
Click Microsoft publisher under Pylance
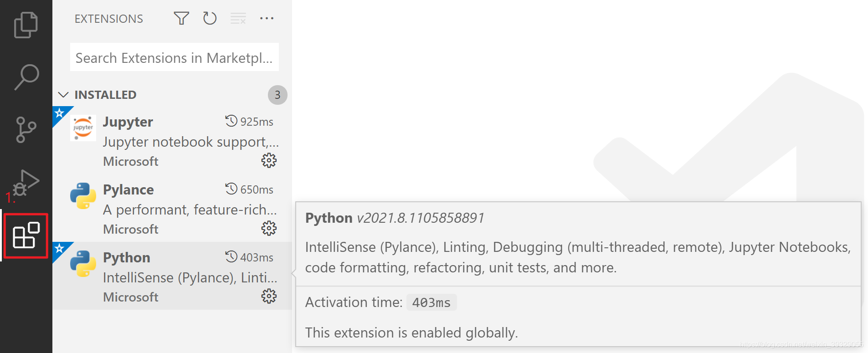[131, 229]
